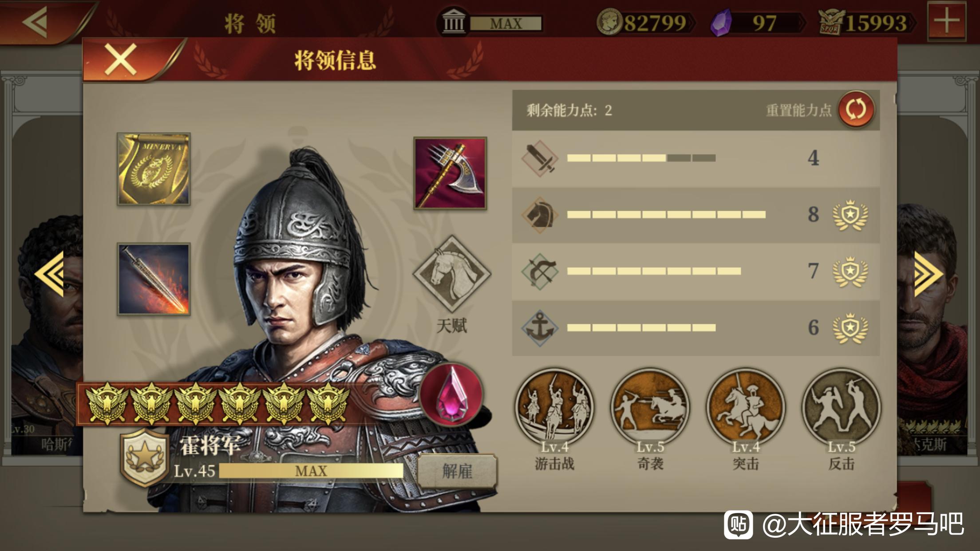The image size is (980, 551).
Task: Tap the navy anchor ability medal badge
Action: [x=850, y=328]
